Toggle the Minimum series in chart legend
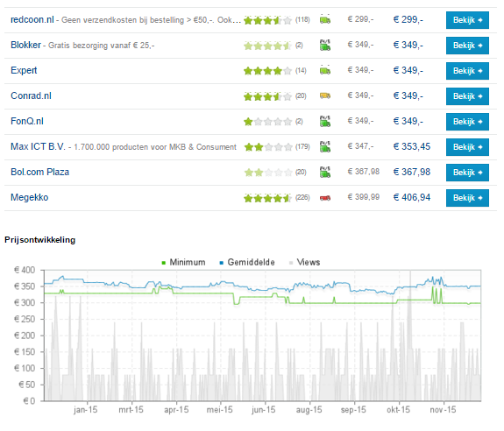Image resolution: width=504 pixels, height=431 pixels. (183, 263)
